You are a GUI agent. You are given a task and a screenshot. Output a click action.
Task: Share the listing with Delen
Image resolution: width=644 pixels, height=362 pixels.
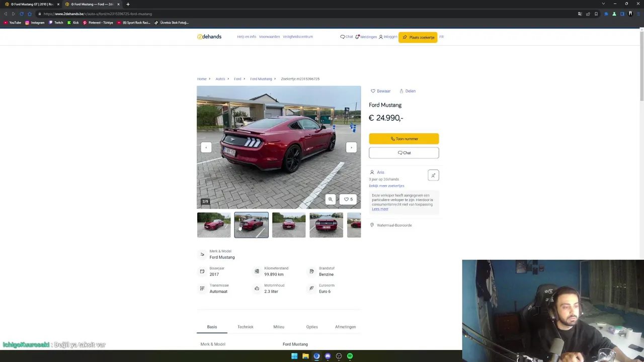point(408,91)
